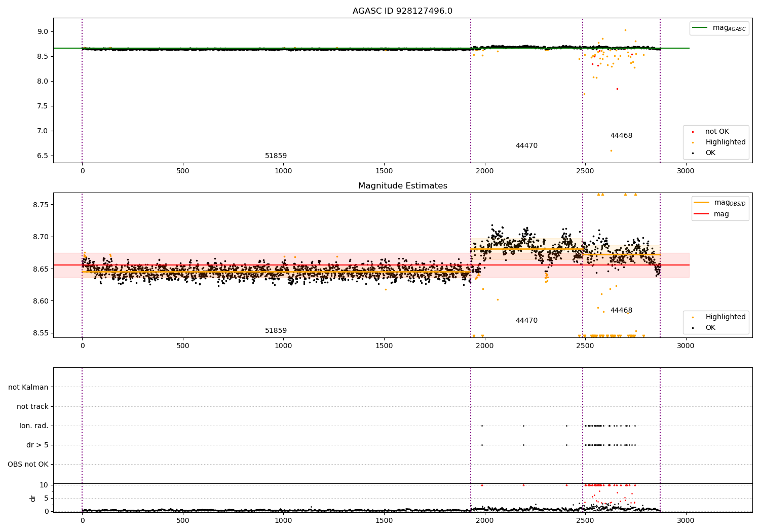Click y-axis tick 8.75 in Magnitude Estimates plot

tap(41, 205)
